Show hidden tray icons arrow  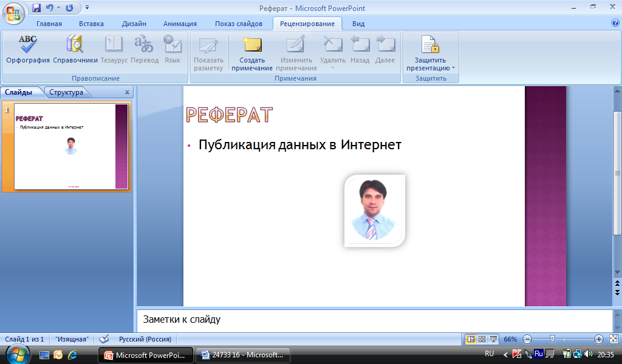(505, 355)
